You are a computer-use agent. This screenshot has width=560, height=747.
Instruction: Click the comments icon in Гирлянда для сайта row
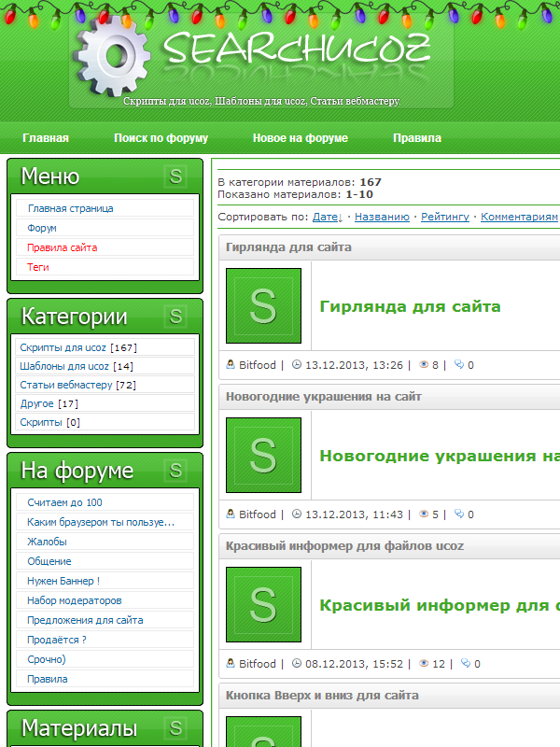pos(459,364)
